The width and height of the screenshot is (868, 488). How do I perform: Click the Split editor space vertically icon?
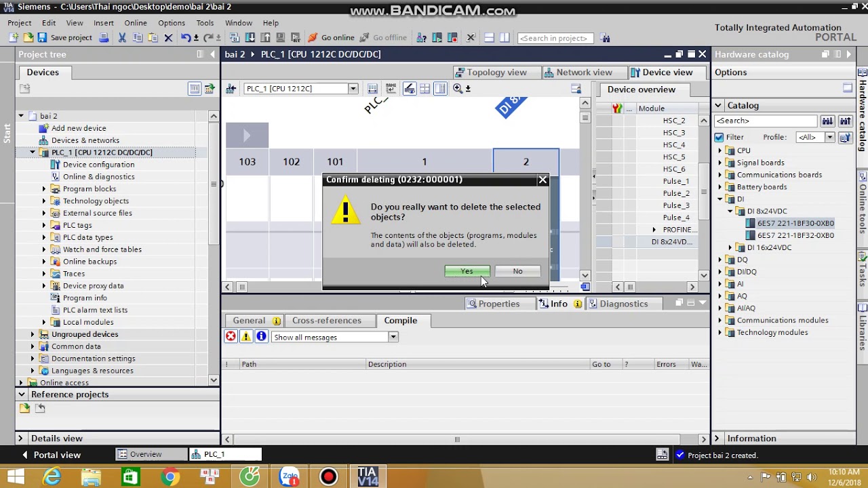(x=505, y=38)
